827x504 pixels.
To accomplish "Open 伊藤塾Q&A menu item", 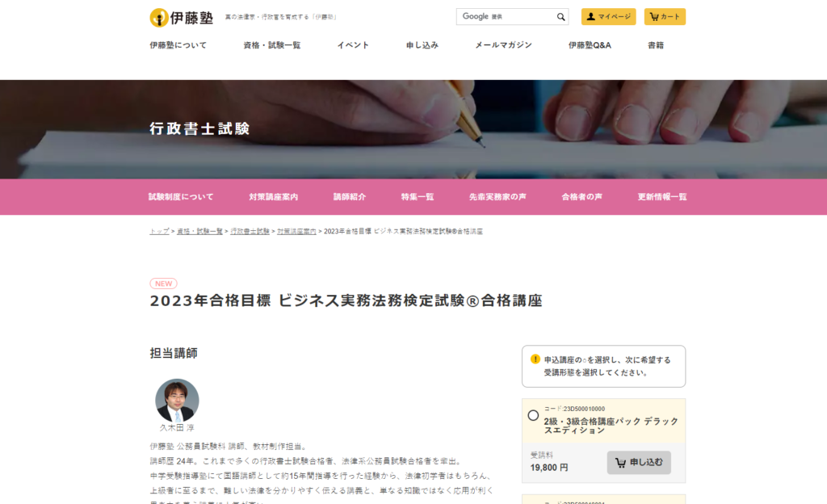I will (x=590, y=45).
